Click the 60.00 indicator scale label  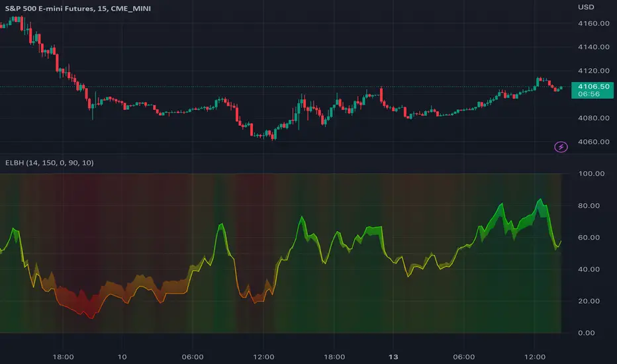tap(589, 238)
